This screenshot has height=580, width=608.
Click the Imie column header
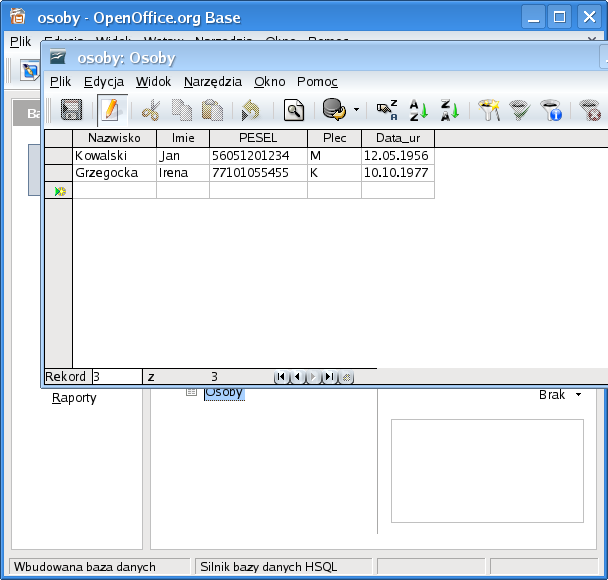click(183, 138)
